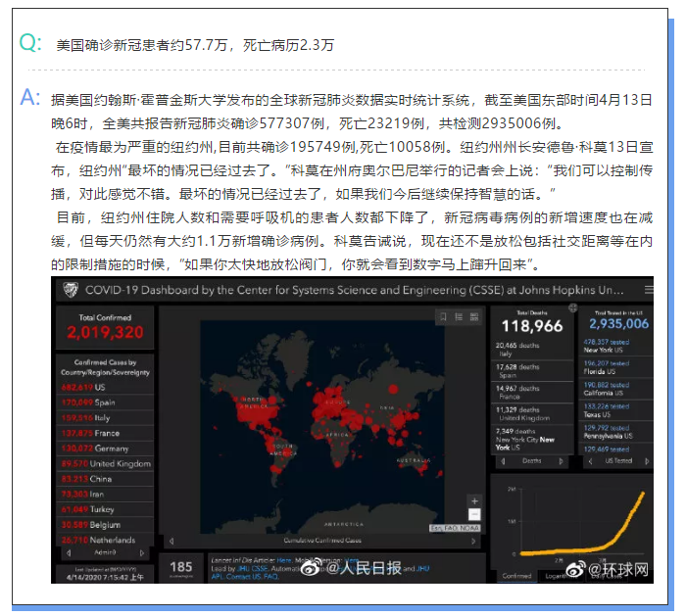The height and width of the screenshot is (616, 686).
Task: Select United Kingdom in confirmed cases list
Action: click(x=105, y=464)
